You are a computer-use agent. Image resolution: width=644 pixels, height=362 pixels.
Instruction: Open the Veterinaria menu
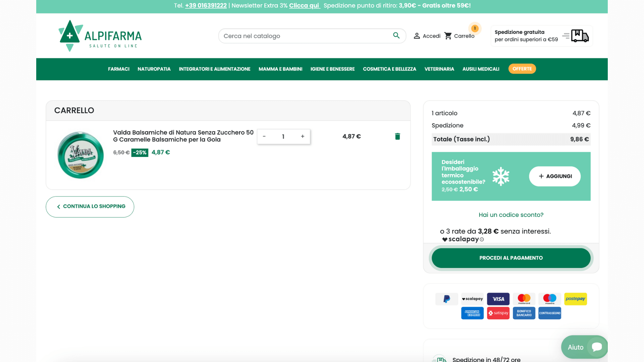(x=439, y=69)
